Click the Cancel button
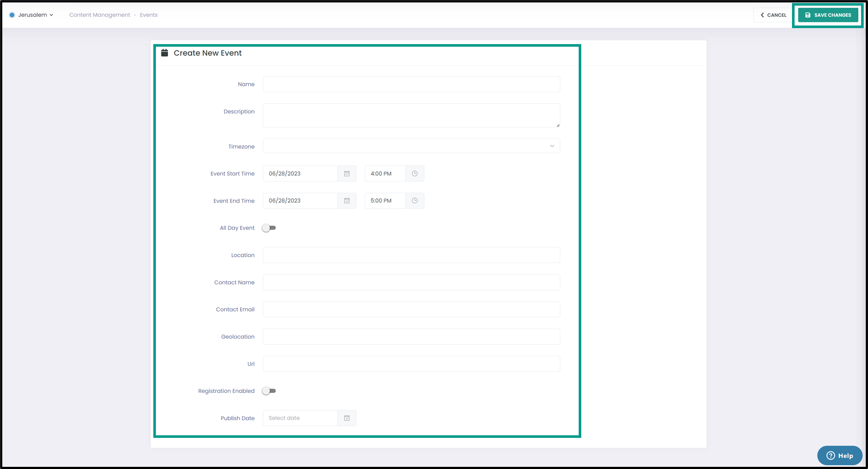The image size is (868, 469). [x=773, y=15]
